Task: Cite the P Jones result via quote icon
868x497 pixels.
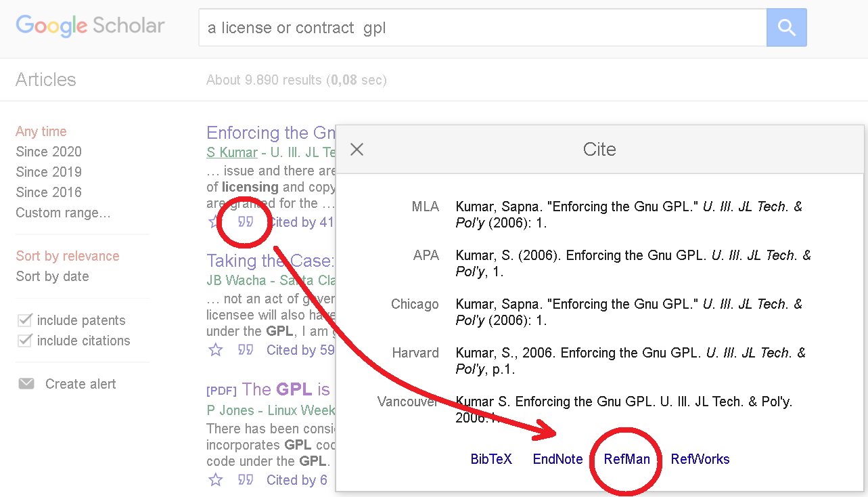Action: pos(246,480)
